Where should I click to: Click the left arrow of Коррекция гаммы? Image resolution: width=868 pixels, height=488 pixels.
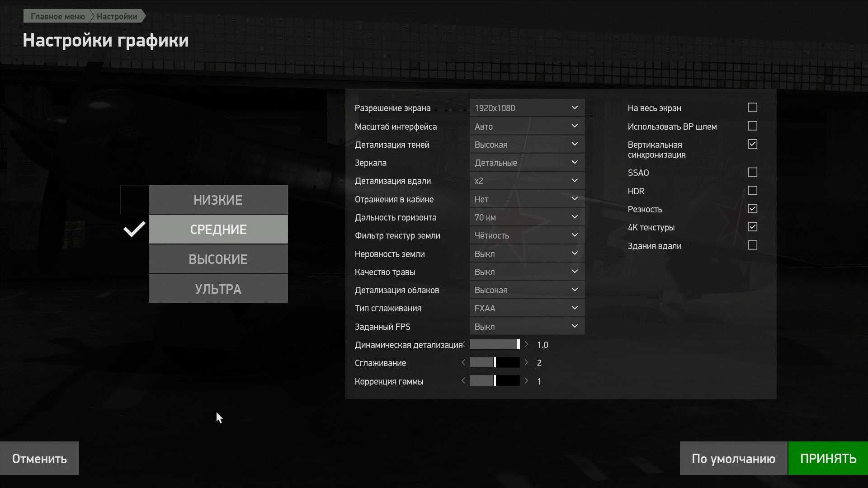point(463,381)
